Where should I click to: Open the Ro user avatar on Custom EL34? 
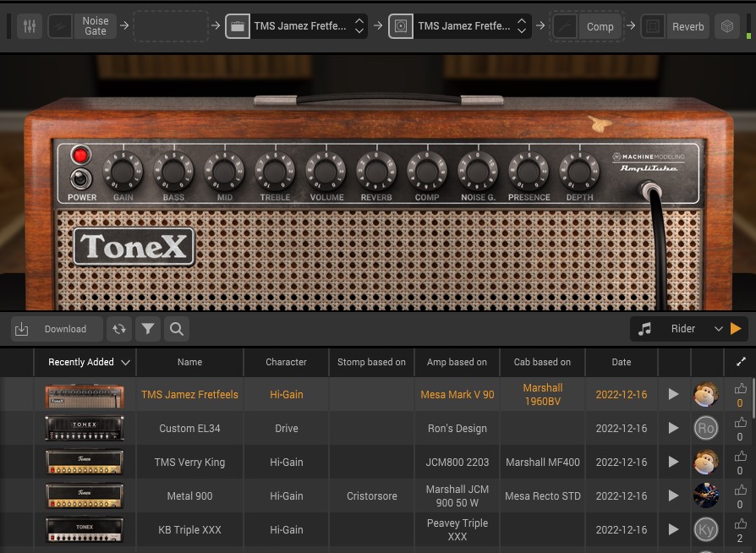pos(706,428)
